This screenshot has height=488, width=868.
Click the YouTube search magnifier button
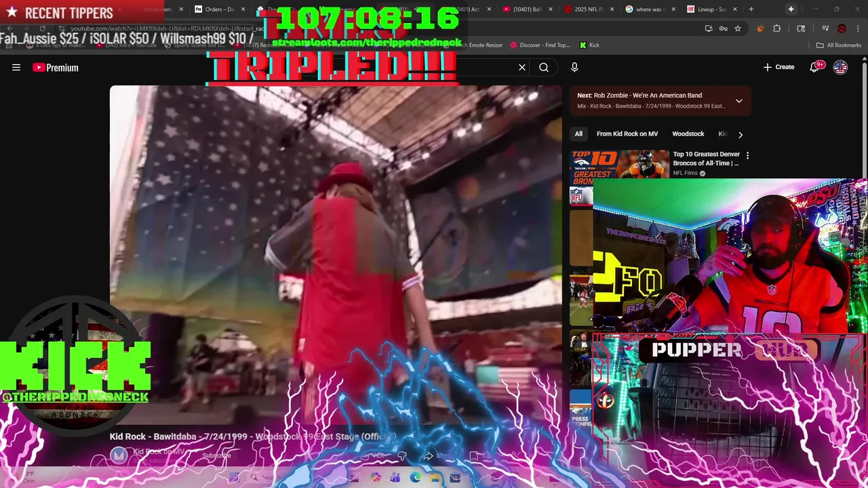544,67
